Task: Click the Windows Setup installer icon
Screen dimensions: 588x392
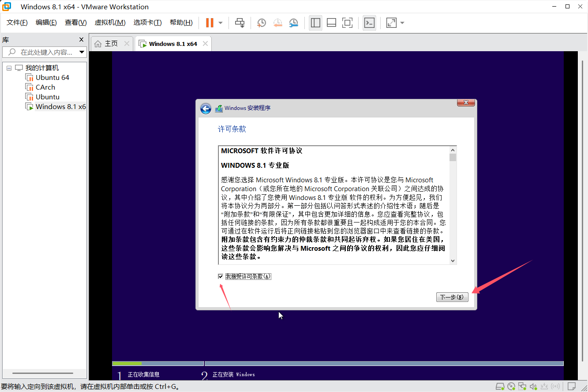Action: click(x=219, y=108)
